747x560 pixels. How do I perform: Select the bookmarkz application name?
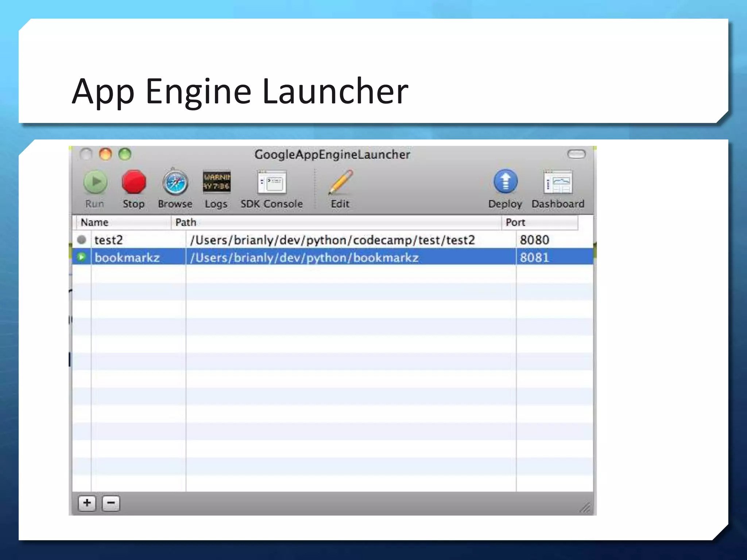coord(127,258)
